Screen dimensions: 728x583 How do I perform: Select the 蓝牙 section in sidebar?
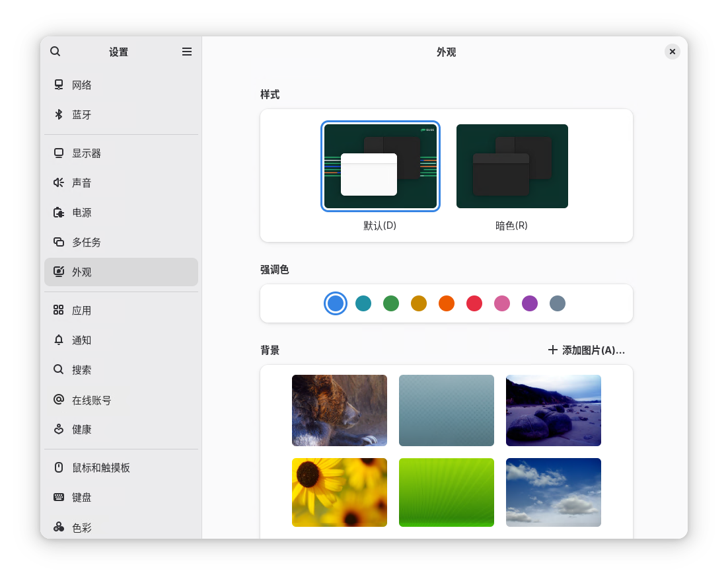(82, 114)
